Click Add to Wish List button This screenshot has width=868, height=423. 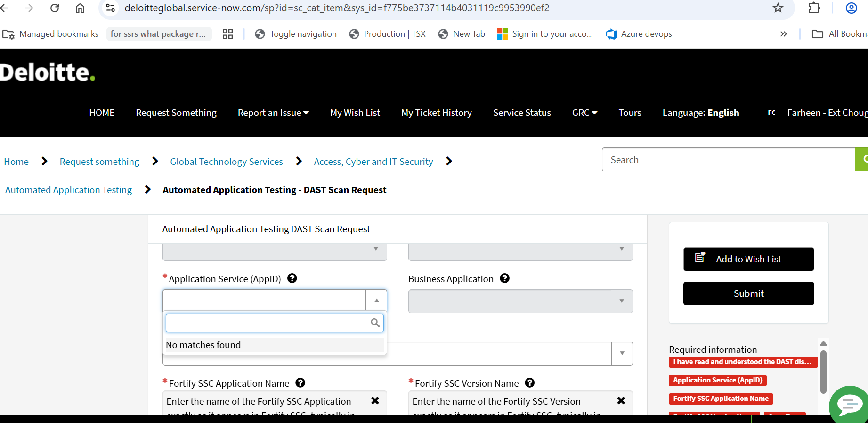pos(748,259)
